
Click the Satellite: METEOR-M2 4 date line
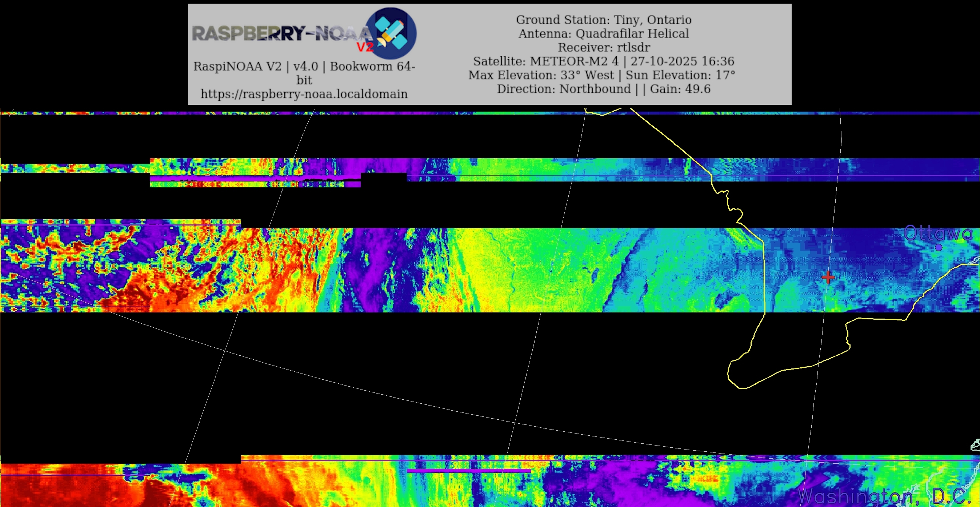click(x=603, y=61)
